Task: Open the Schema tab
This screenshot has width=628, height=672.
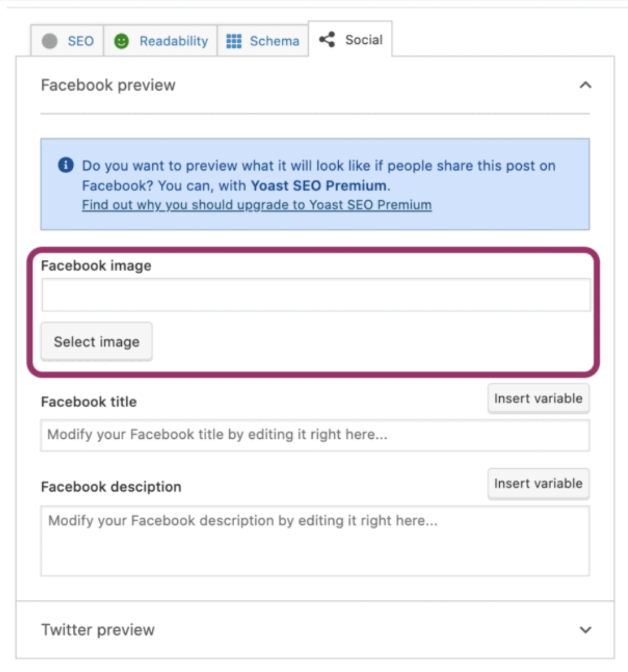Action: (263, 41)
